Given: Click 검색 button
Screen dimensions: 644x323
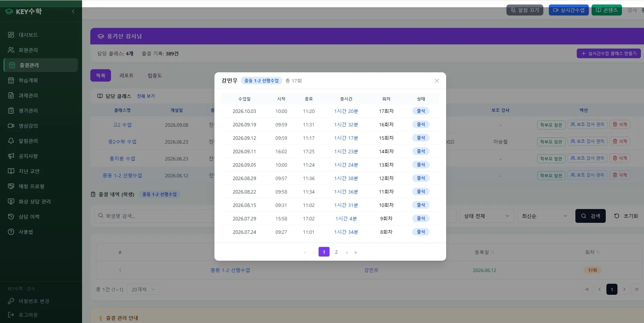Looking at the screenshot, I should coord(591,216).
